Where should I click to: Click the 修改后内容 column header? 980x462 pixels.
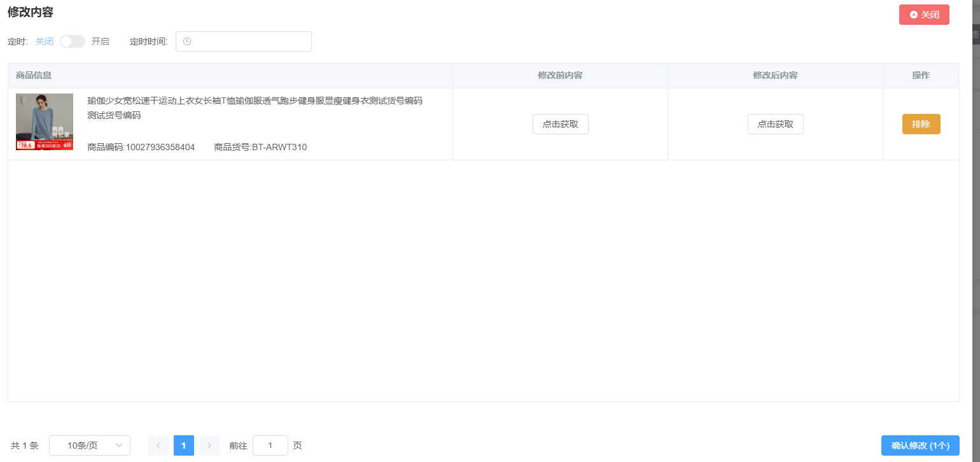[775, 75]
